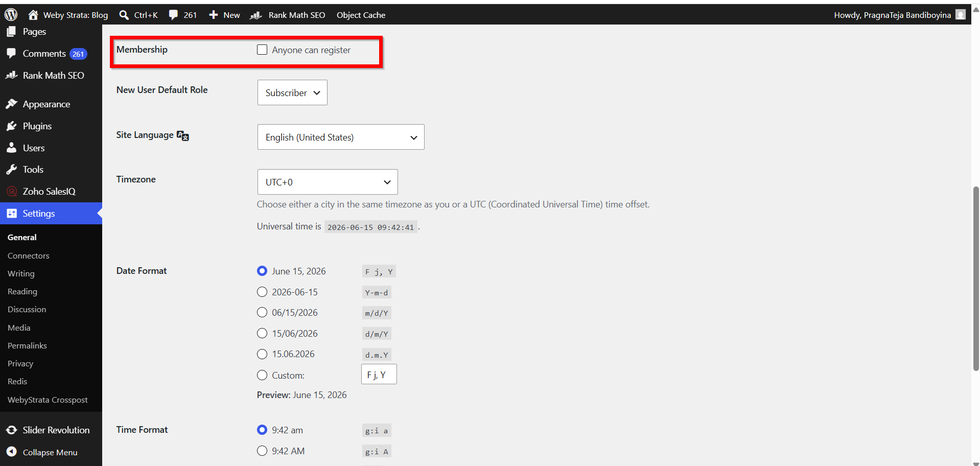The width and height of the screenshot is (980, 466).
Task: Click the Pages icon in sidebar
Action: pos(11,31)
